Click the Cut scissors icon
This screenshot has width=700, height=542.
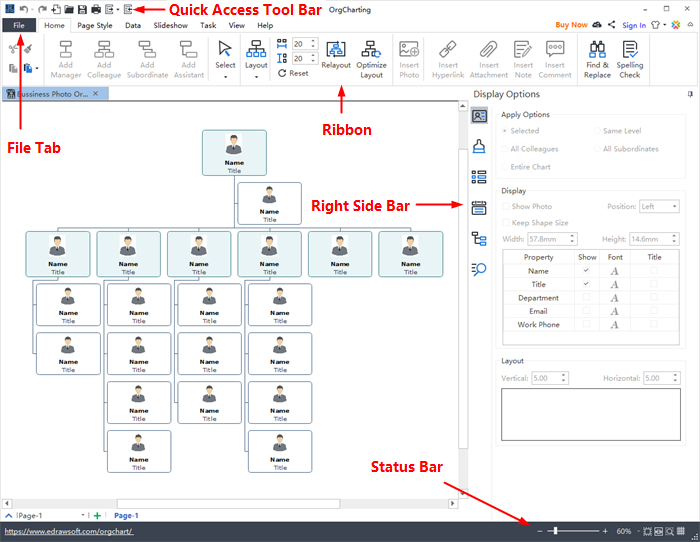coord(13,49)
